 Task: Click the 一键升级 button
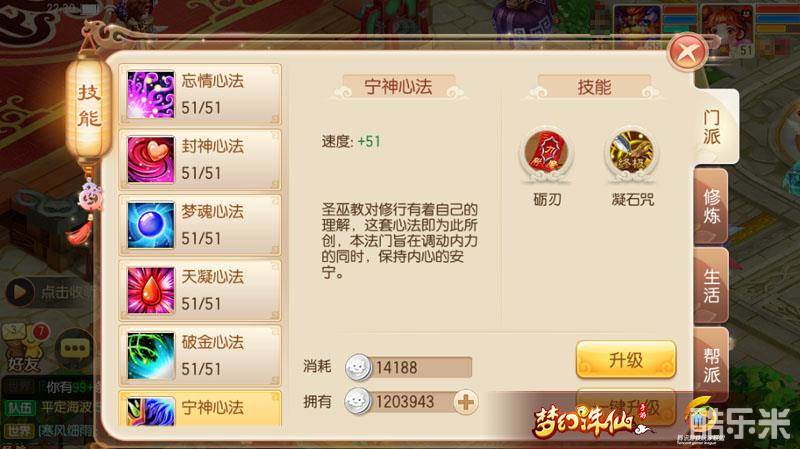point(626,407)
